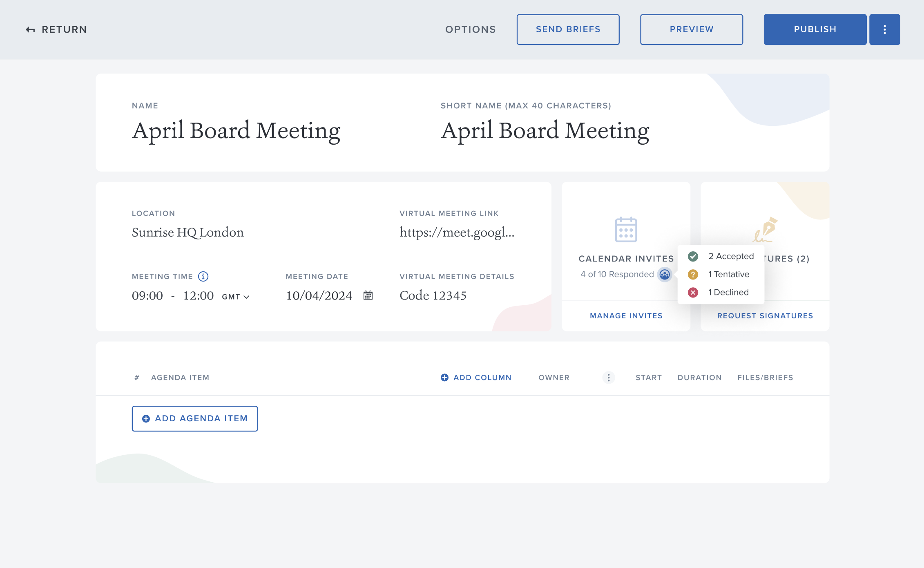Click the Calendar Invites calendar icon

tap(626, 229)
